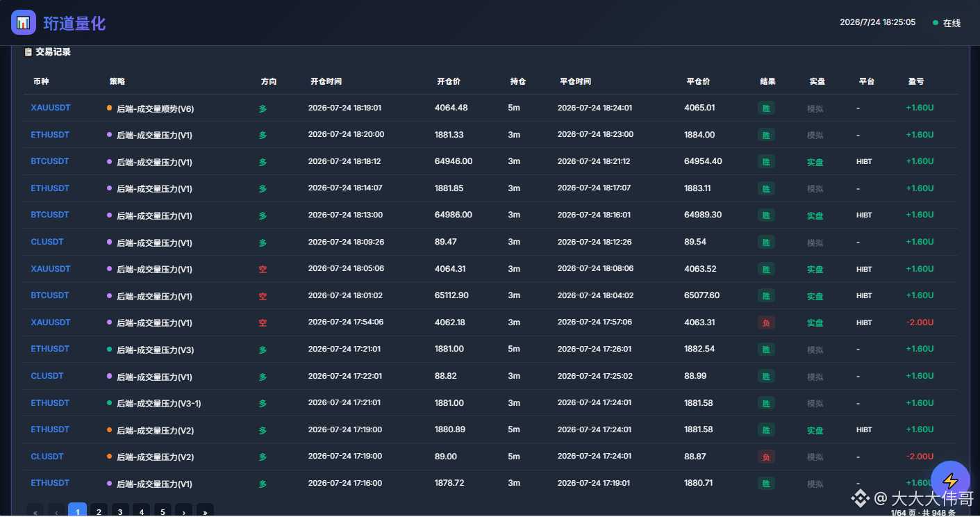Click HIBT platform in the 18:18:12 row
The width and height of the screenshot is (980, 517).
click(864, 161)
